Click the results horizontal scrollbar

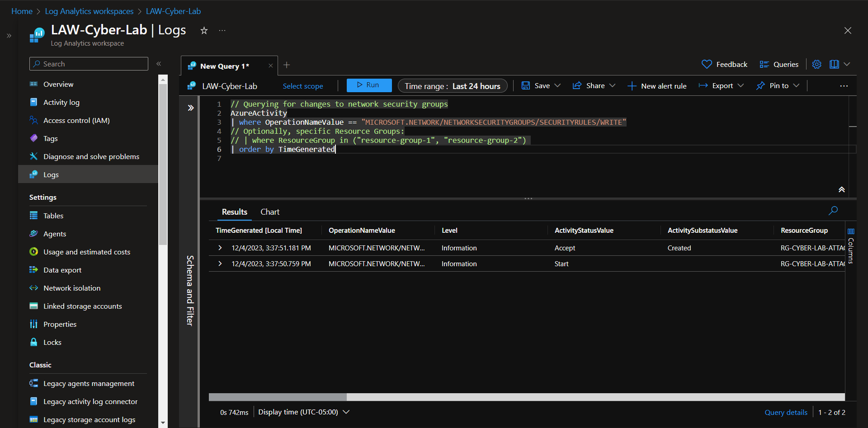(278, 397)
